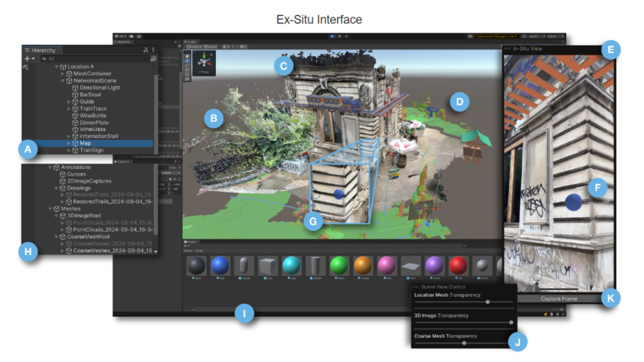Select the Cyan sphere material asset
This screenshot has height=362, width=644.
tap(292, 267)
